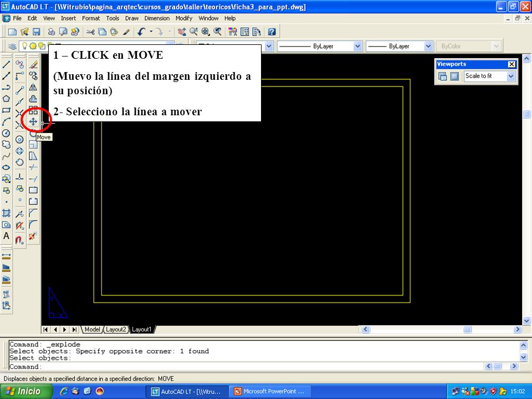The image size is (532, 399).
Task: Open the Layer Properties Manager icon
Action: click(x=13, y=46)
